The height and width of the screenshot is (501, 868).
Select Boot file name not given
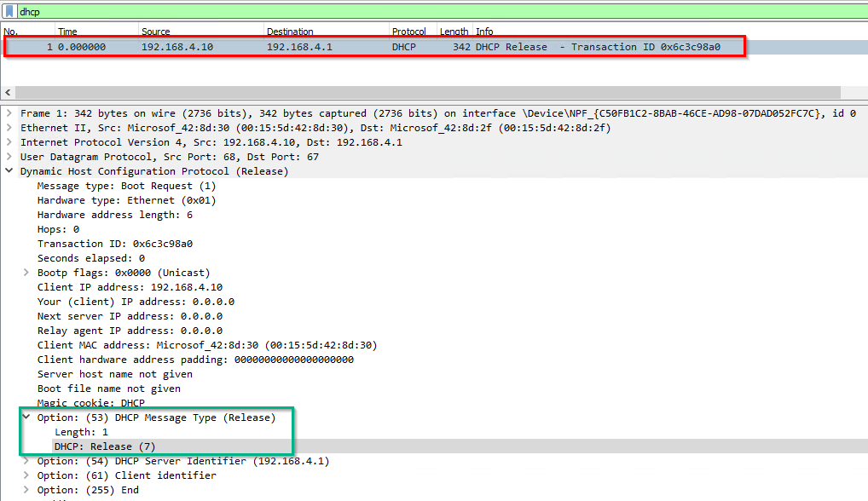(x=108, y=389)
